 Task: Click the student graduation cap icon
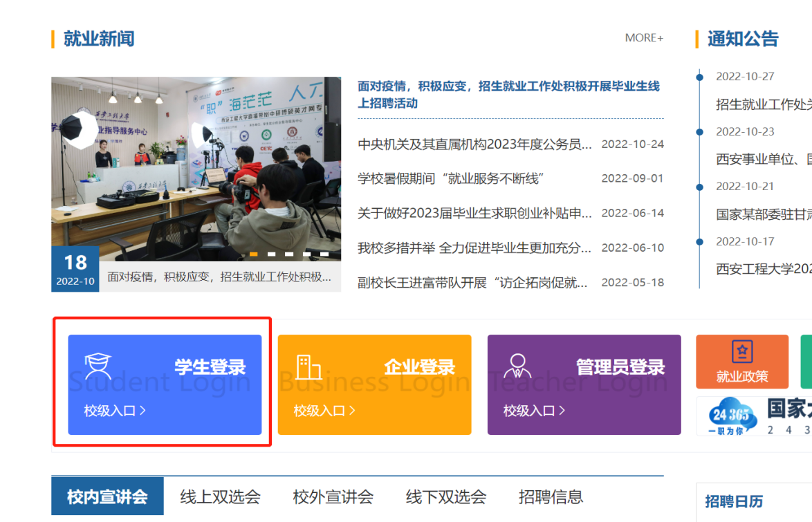click(98, 366)
